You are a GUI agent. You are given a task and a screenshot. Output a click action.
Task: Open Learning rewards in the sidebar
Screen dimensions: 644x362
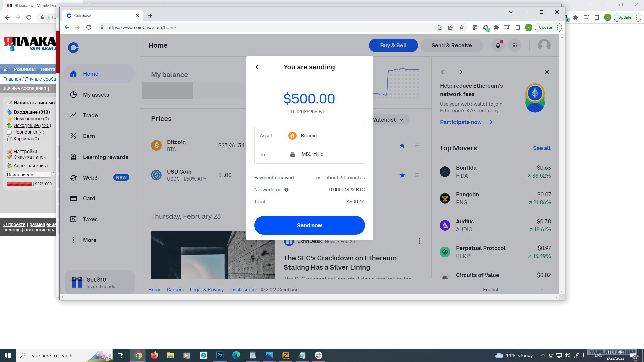pyautogui.click(x=99, y=157)
